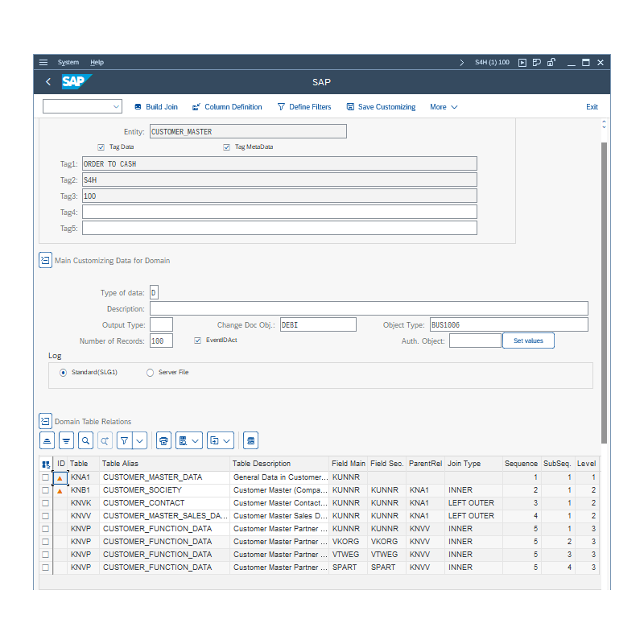The width and height of the screenshot is (644, 644).
Task: Click the Find Next icon
Action: tap(105, 440)
